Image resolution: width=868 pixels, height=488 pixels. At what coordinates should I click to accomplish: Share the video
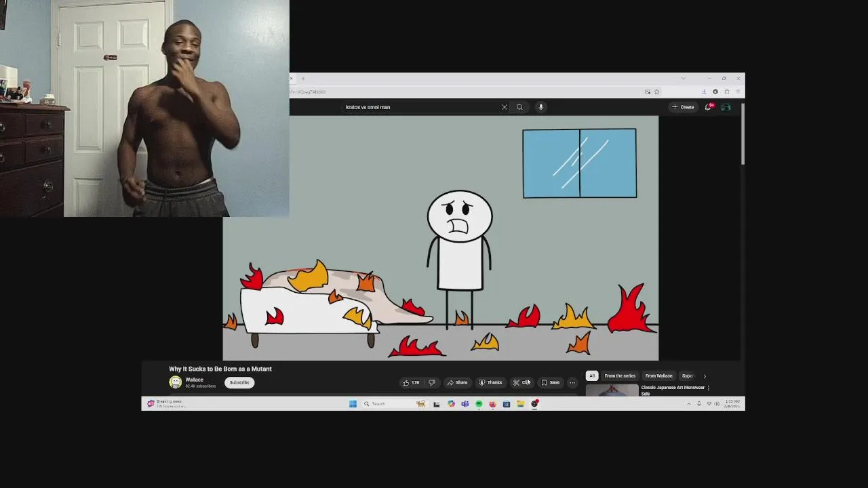coord(457,382)
